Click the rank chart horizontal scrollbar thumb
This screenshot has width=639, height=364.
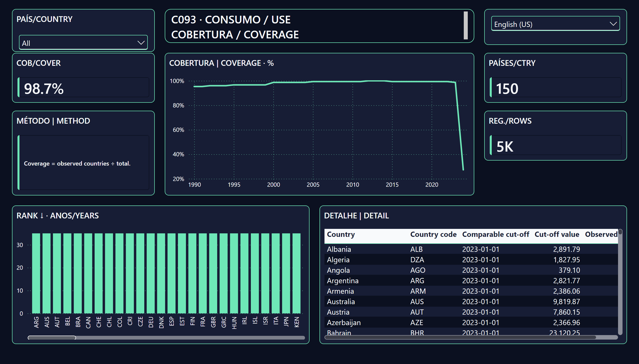(x=52, y=338)
